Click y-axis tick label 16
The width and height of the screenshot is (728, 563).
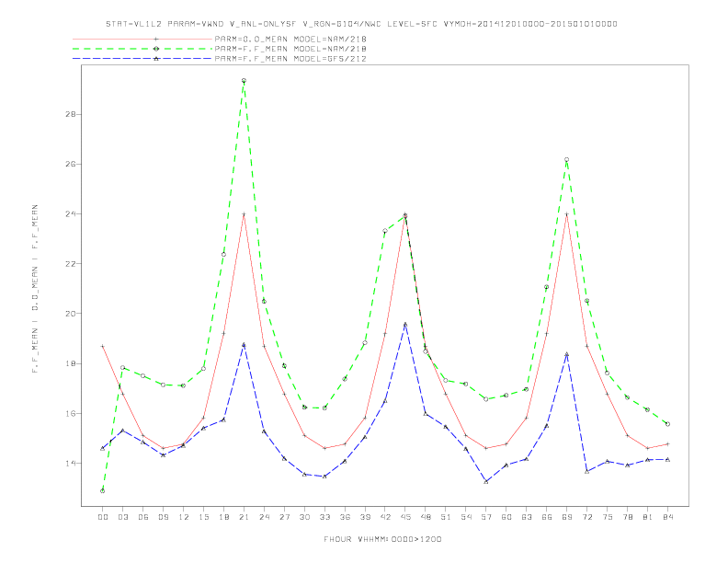coord(70,413)
